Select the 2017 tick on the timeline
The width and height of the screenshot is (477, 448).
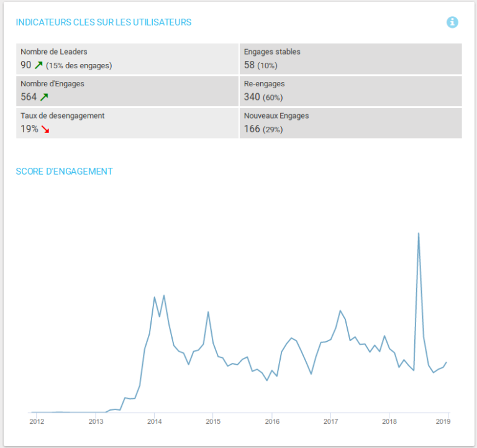pos(330,422)
